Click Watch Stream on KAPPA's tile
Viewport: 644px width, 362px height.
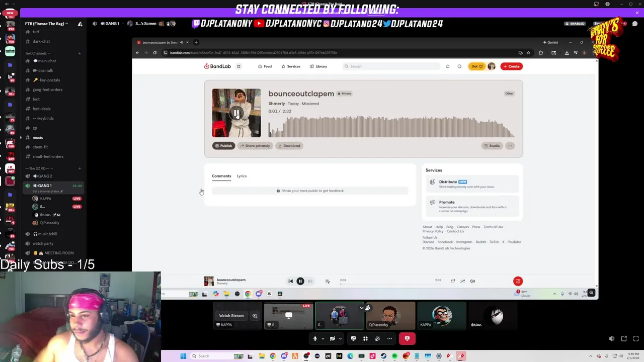coord(231,316)
